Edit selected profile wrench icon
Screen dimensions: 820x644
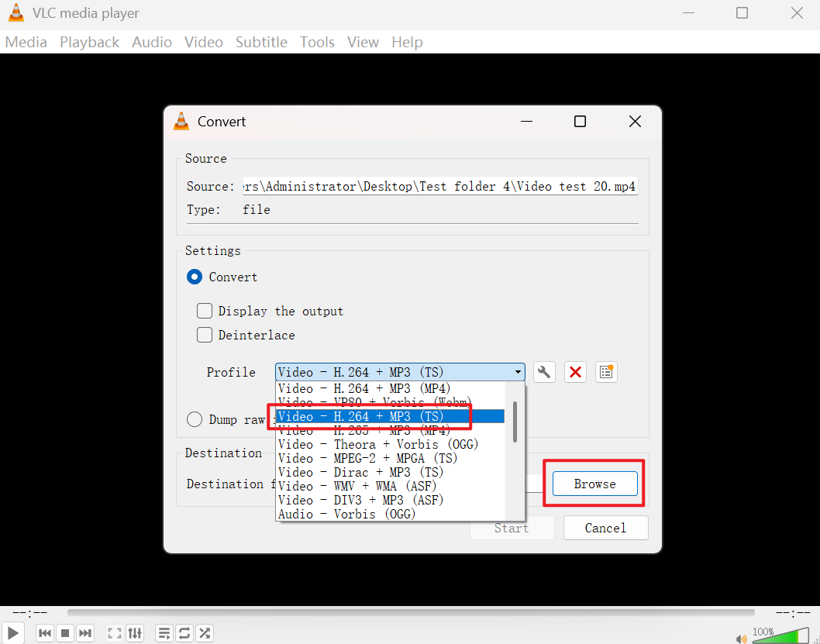[x=544, y=372]
